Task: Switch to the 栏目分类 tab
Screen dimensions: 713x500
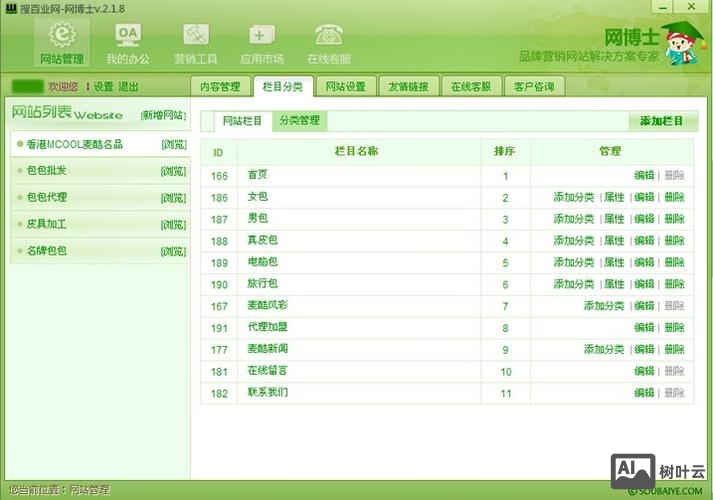Action: (283, 86)
